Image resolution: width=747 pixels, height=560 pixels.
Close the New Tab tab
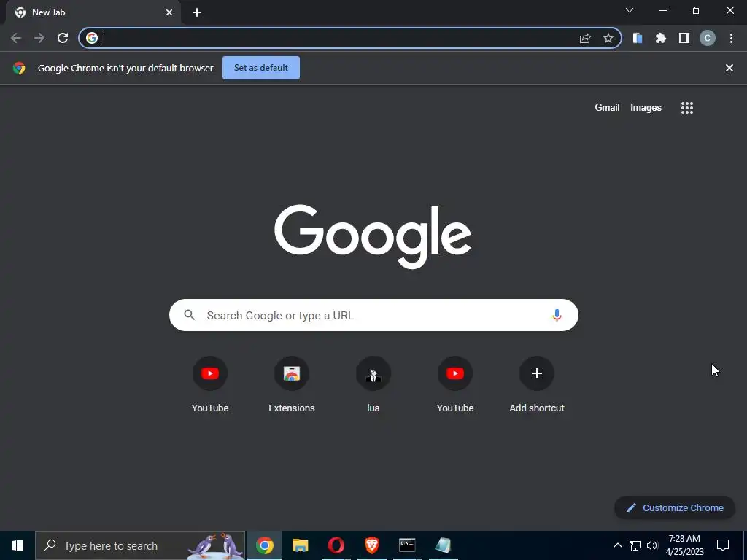tap(169, 12)
